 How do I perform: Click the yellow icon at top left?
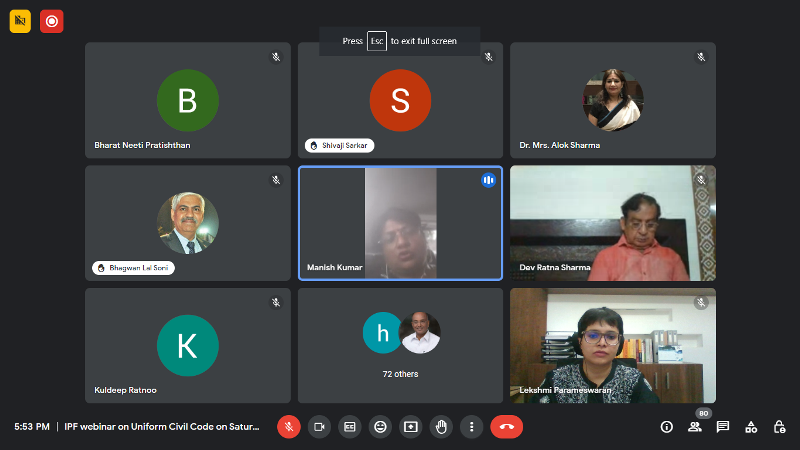[x=20, y=21]
